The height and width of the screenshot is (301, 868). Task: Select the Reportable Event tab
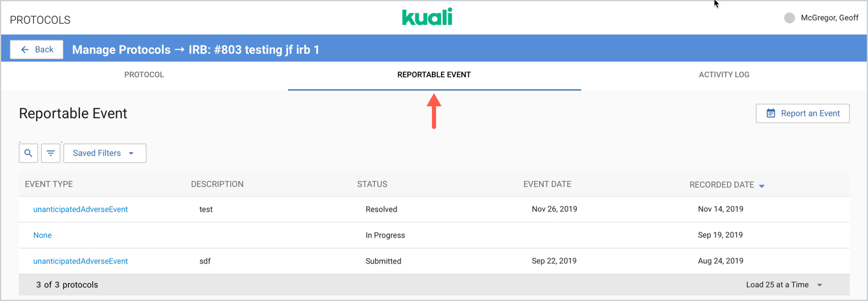coord(434,75)
